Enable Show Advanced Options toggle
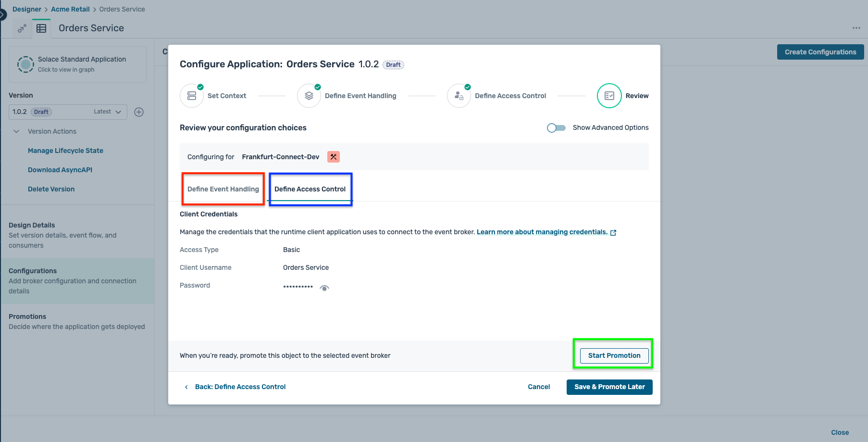This screenshot has width=868, height=442. [x=556, y=128]
